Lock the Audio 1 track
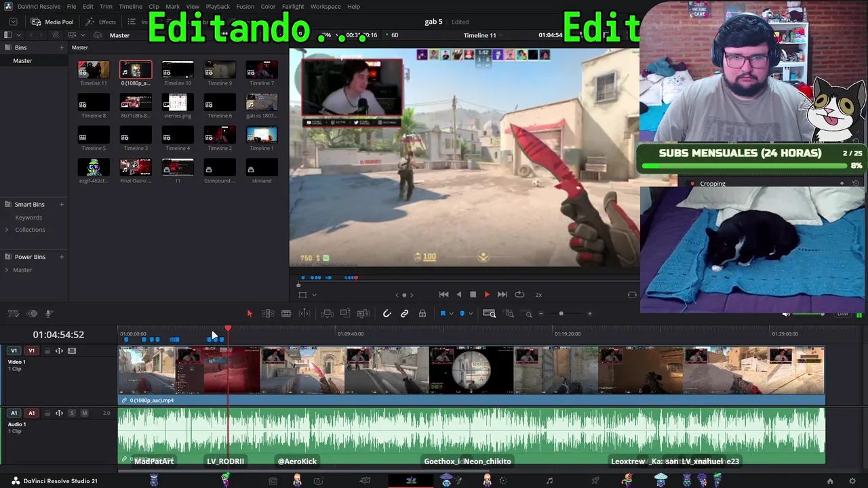The width and height of the screenshot is (868, 488). tap(47, 413)
